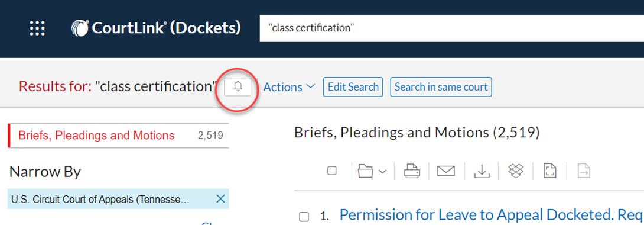The height and width of the screenshot is (225, 644).
Task: Email results using the envelope icon
Action: tap(446, 171)
